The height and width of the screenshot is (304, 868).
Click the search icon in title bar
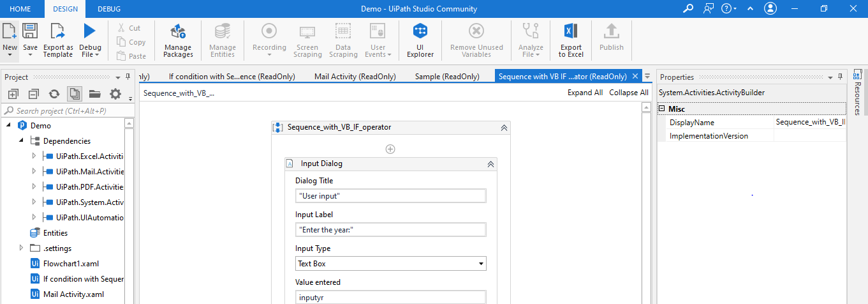pos(688,8)
